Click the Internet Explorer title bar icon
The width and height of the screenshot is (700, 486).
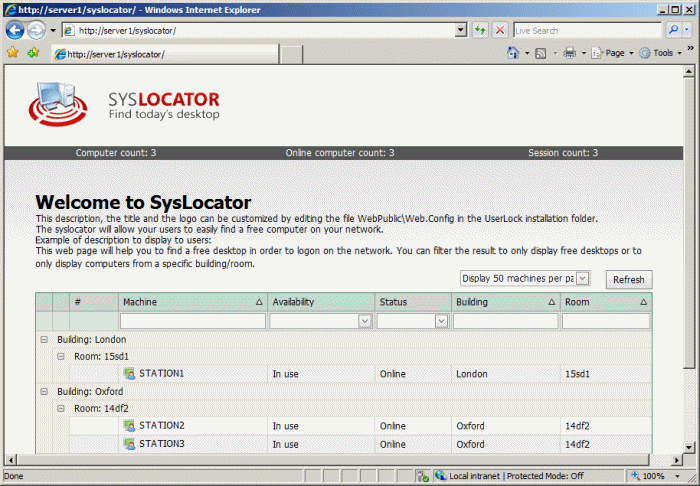click(10, 9)
